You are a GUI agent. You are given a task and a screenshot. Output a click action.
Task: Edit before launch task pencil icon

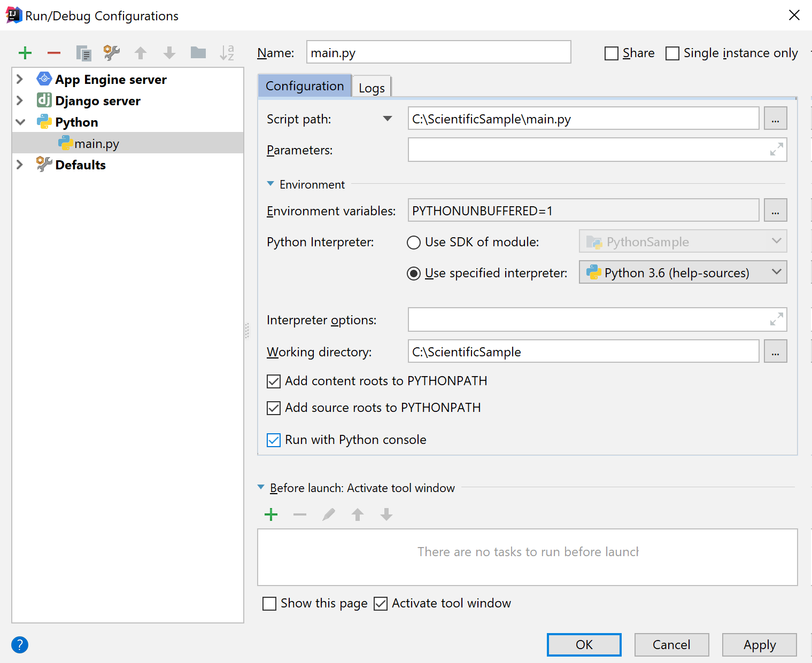point(329,514)
